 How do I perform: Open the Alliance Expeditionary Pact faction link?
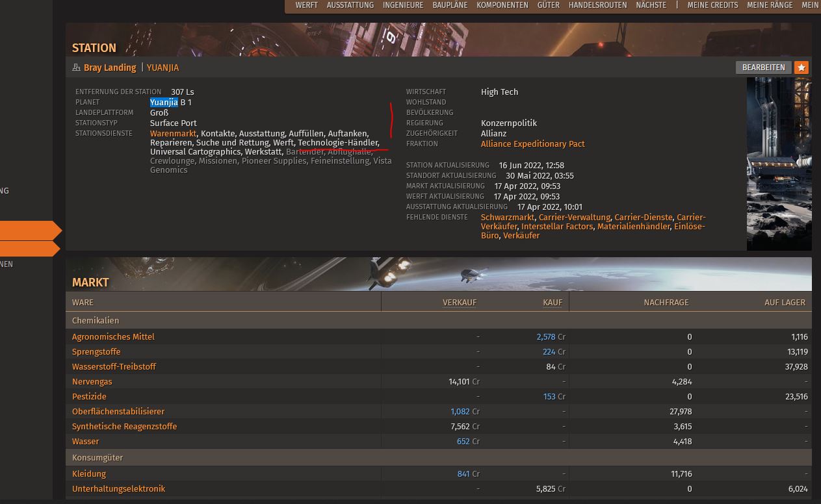pos(532,144)
